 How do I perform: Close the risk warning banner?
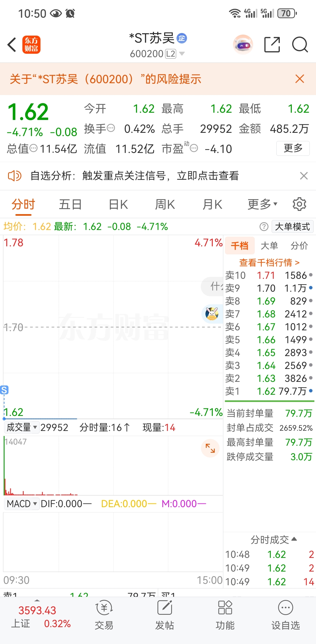click(300, 79)
